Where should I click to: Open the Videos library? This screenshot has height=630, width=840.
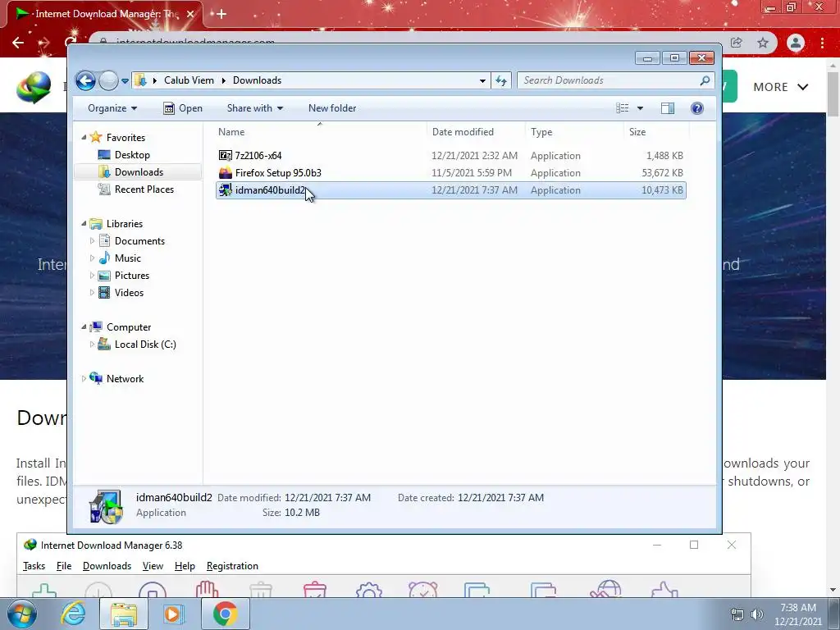pos(129,293)
